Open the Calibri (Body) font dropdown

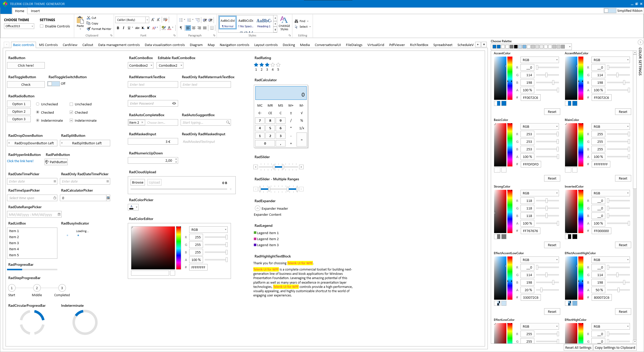[x=147, y=20]
